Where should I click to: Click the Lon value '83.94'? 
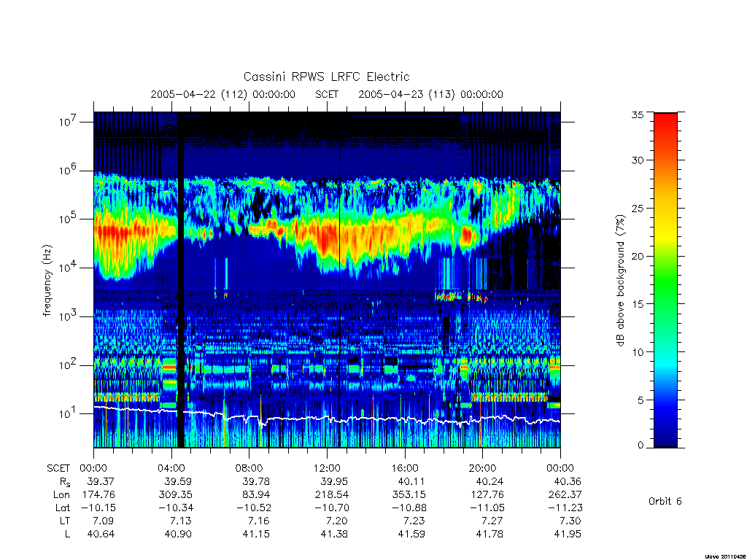coord(256,495)
